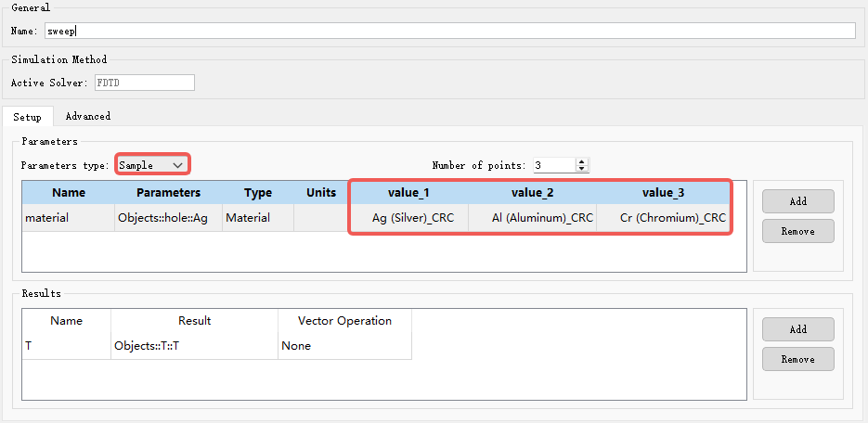Click the Active Solver FDTD field
This screenshot has width=868, height=423.
[x=145, y=83]
